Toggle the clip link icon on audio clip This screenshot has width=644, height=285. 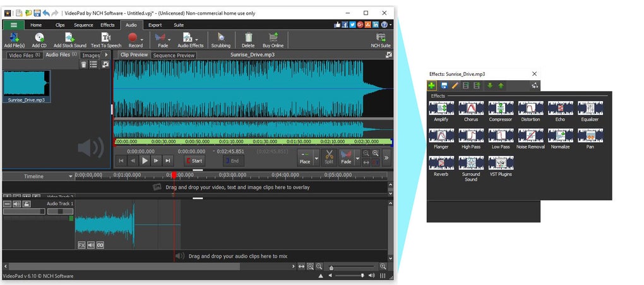point(100,245)
